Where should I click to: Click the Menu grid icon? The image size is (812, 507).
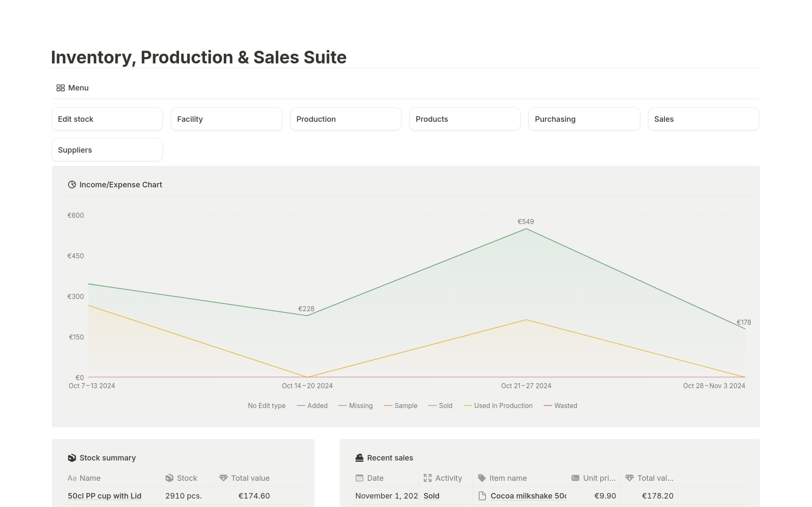pyautogui.click(x=60, y=88)
